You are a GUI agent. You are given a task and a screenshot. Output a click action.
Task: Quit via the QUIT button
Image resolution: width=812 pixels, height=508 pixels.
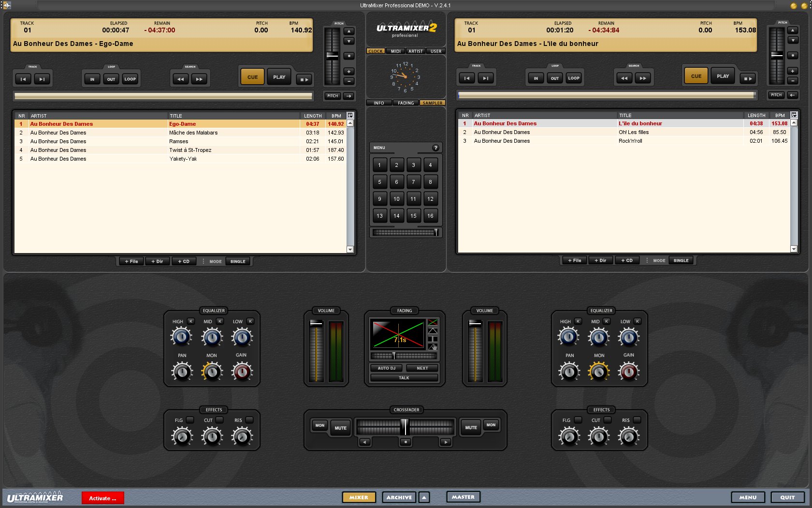click(787, 497)
